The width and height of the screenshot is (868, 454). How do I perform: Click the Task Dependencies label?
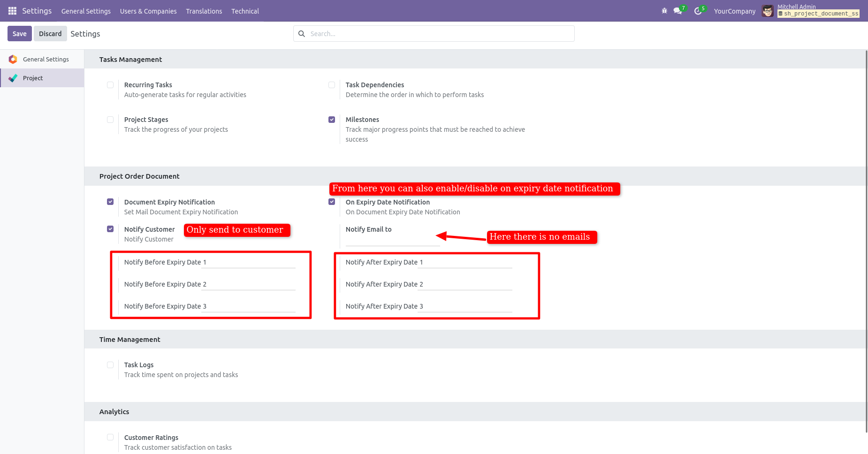coord(375,85)
